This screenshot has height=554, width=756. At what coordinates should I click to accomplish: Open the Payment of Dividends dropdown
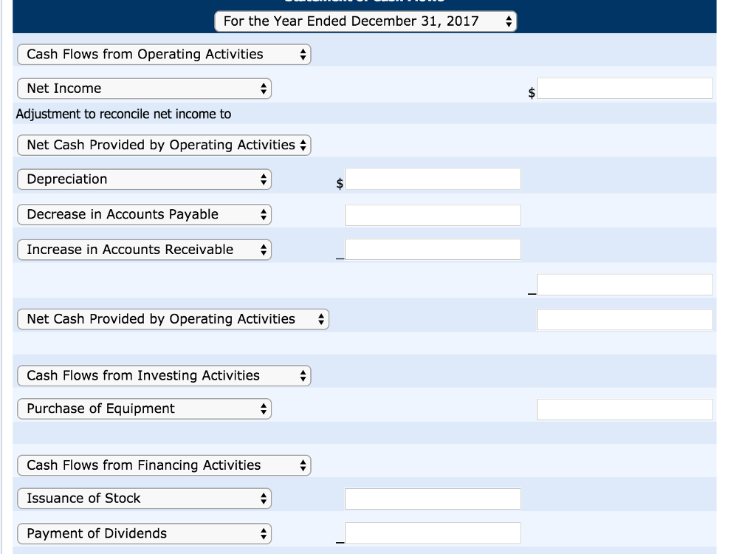[144, 534]
